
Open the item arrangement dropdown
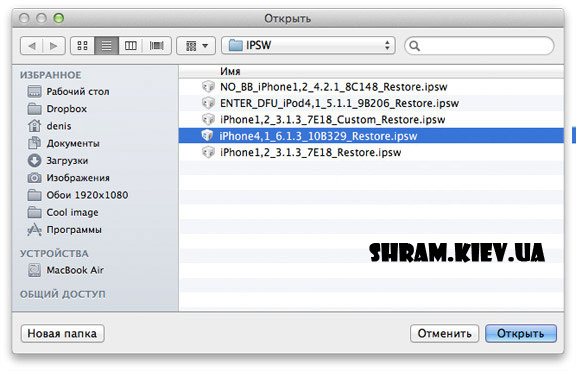(x=196, y=46)
